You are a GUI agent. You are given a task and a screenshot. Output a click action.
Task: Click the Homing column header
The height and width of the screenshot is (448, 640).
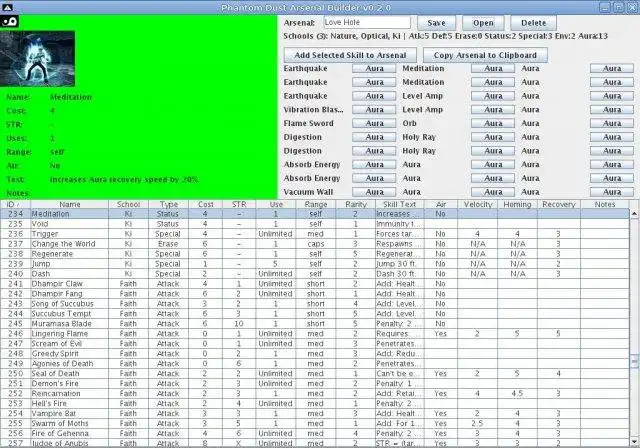[517, 204]
